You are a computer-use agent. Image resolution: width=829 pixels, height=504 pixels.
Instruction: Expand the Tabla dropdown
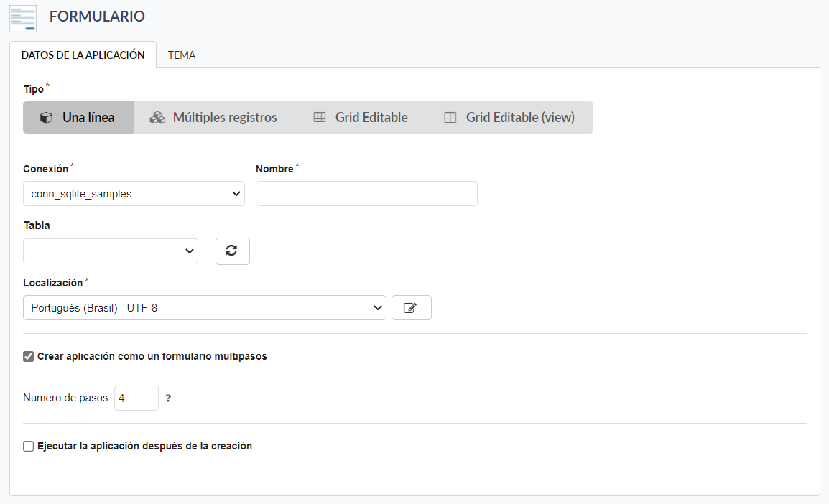pyautogui.click(x=111, y=251)
